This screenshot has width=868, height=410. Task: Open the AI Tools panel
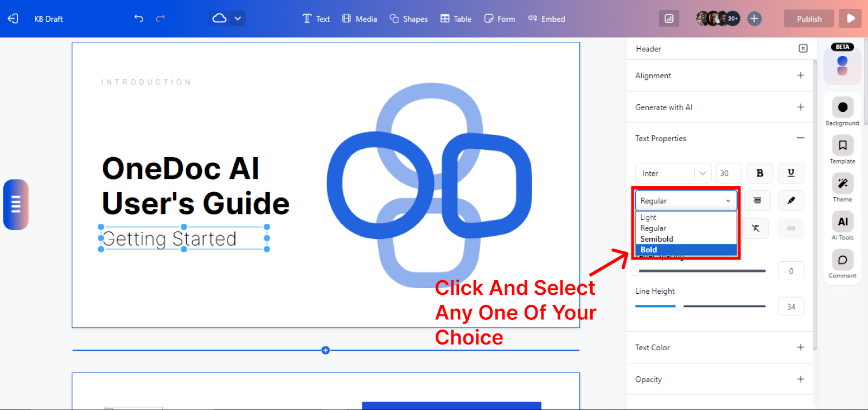[843, 225]
